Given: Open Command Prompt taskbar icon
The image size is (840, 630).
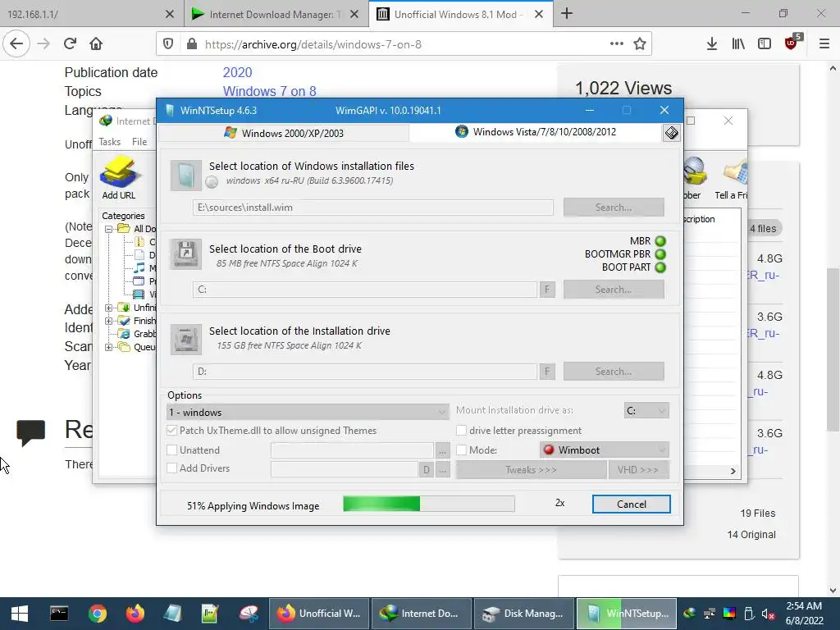Looking at the screenshot, I should pos(59,614).
